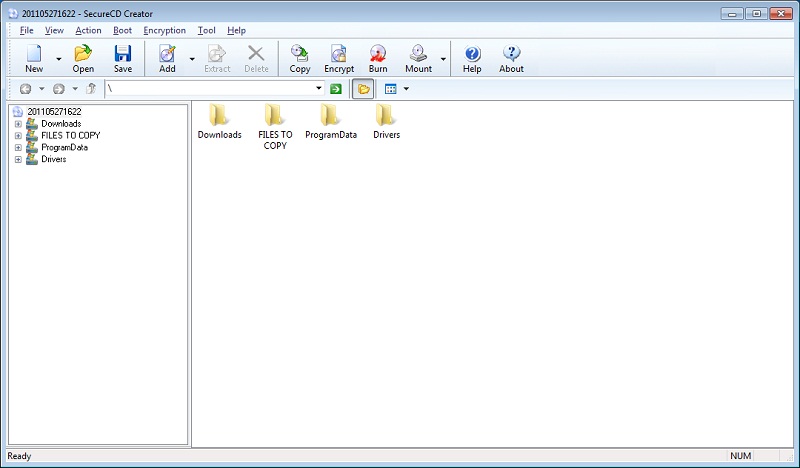The width and height of the screenshot is (800, 468).
Task: Select the ProgramData folder icon in file pane
Action: click(330, 115)
